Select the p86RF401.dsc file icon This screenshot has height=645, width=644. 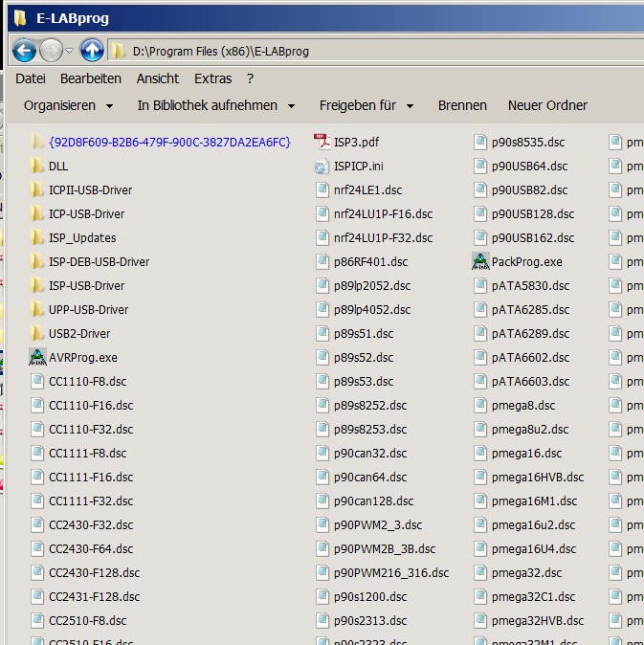pos(322,261)
